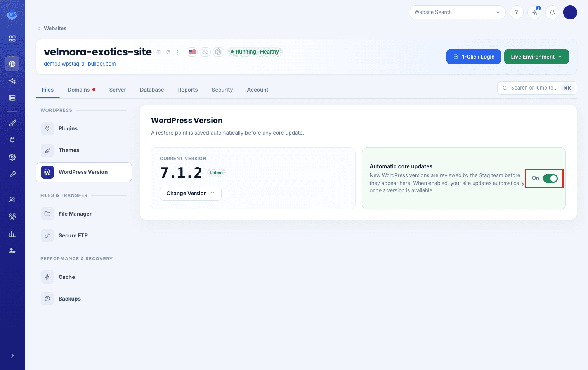Switch to the Domains tab
This screenshot has width=588, height=370.
pyautogui.click(x=82, y=90)
